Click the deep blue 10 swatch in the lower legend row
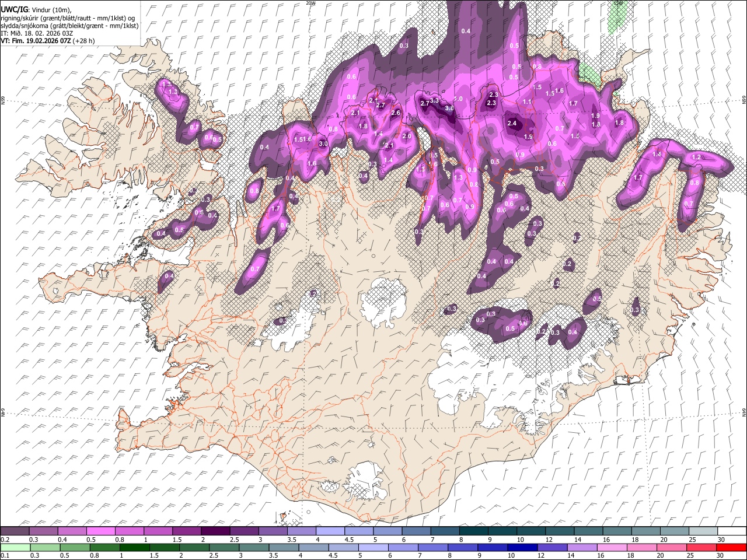Image resolution: width=747 pixels, height=560 pixels. pos(522,547)
